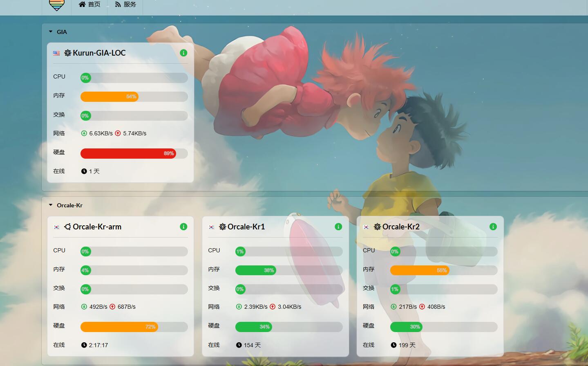588x366 pixels.
Task: Click download arrow icon on Orcale-Kr1 network
Action: pyautogui.click(x=239, y=307)
